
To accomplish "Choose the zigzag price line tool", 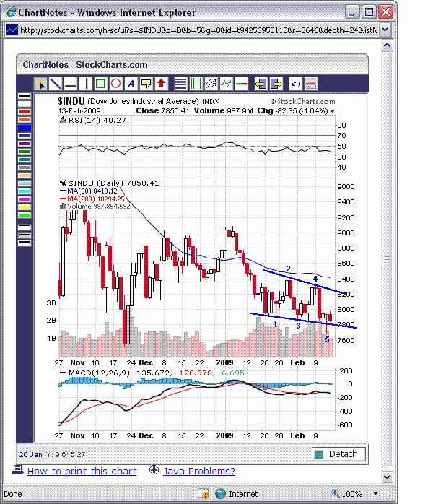I will pyautogui.click(x=226, y=84).
